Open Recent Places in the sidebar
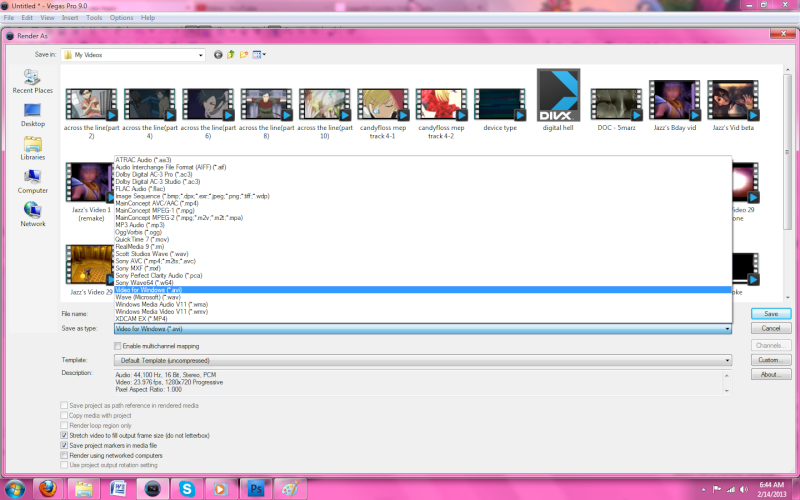Screen dimensions: 800x500 (32, 81)
